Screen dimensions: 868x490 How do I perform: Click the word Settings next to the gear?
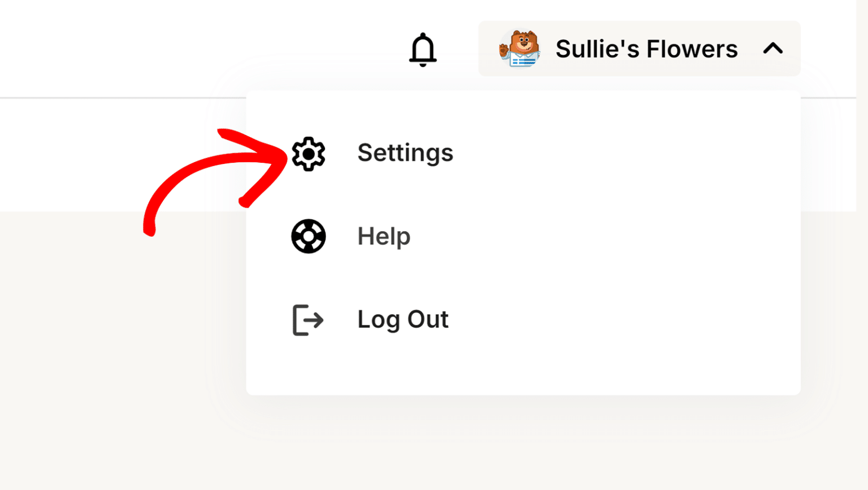pyautogui.click(x=405, y=153)
